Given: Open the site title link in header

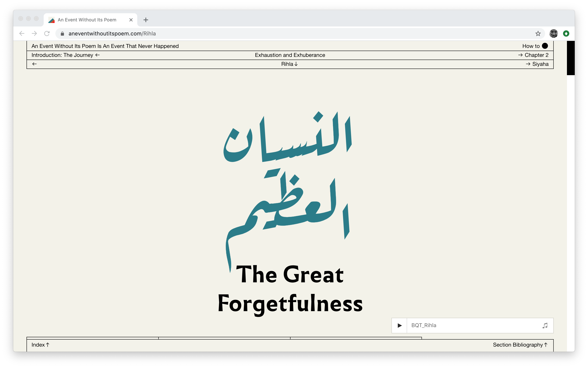Looking at the screenshot, I should click(x=105, y=46).
